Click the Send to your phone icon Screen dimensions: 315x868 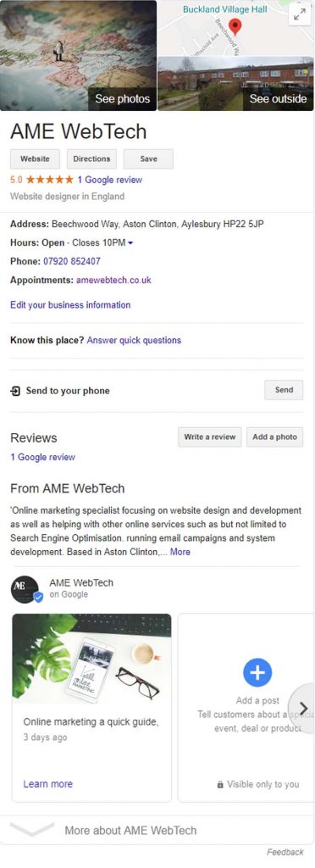point(15,391)
